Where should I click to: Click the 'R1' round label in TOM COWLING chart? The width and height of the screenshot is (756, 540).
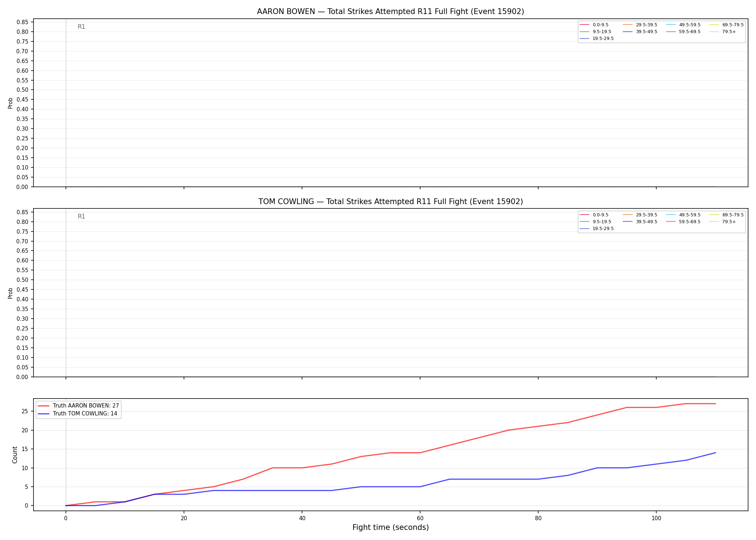(x=81, y=217)
